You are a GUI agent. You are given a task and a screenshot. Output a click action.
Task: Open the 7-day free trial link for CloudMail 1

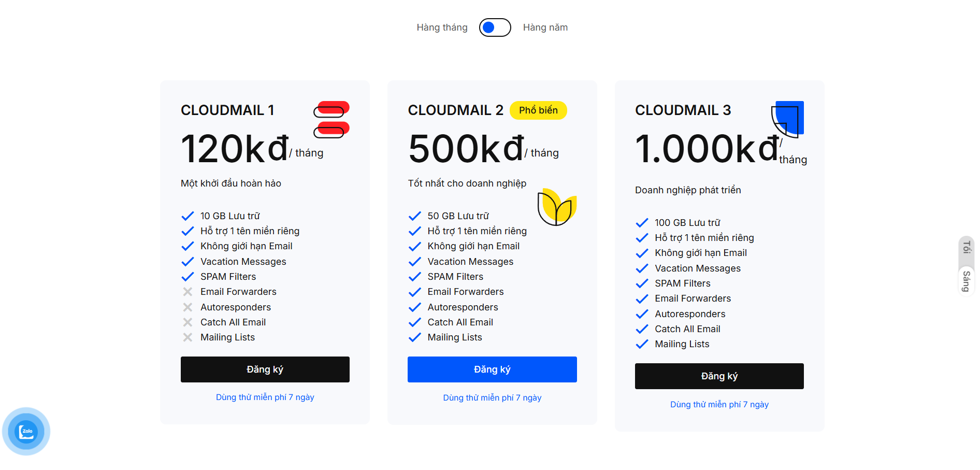265,397
